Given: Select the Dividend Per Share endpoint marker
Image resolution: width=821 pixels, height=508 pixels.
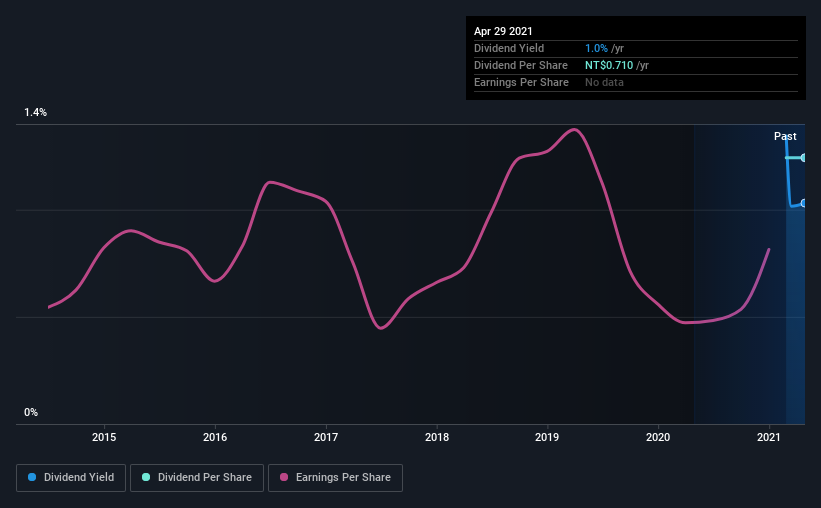Looking at the screenshot, I should click(x=803, y=158).
